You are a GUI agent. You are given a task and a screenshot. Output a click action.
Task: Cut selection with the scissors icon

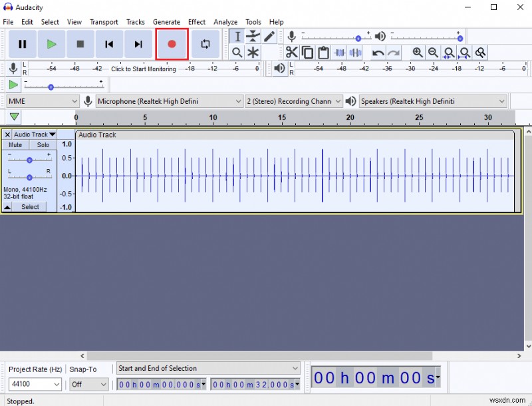292,53
